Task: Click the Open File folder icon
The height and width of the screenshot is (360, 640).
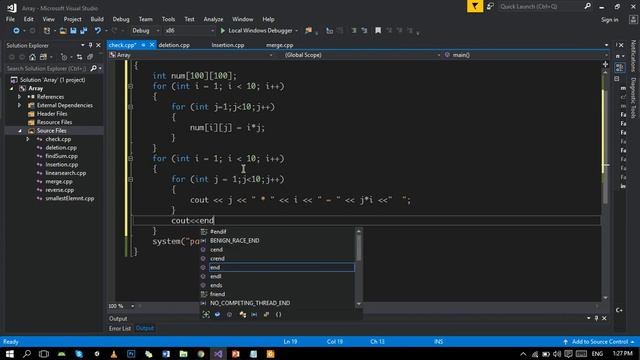Action: click(x=63, y=31)
